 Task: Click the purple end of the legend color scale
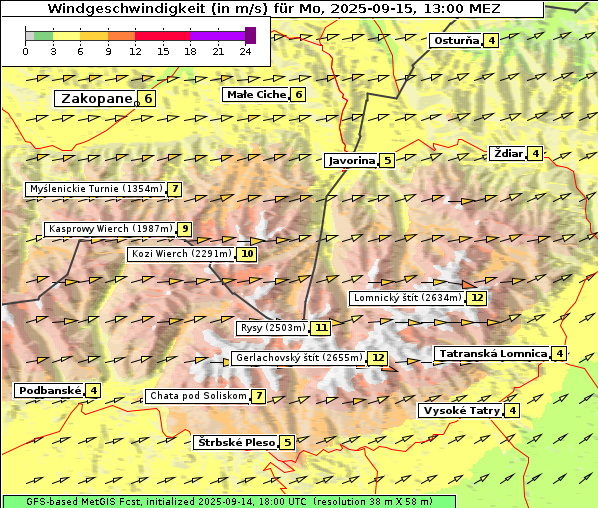(250, 35)
